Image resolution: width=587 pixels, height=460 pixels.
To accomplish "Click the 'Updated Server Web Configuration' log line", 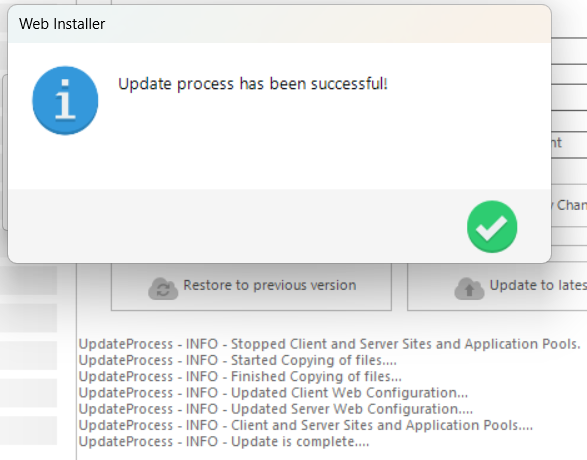I will click(276, 409).
